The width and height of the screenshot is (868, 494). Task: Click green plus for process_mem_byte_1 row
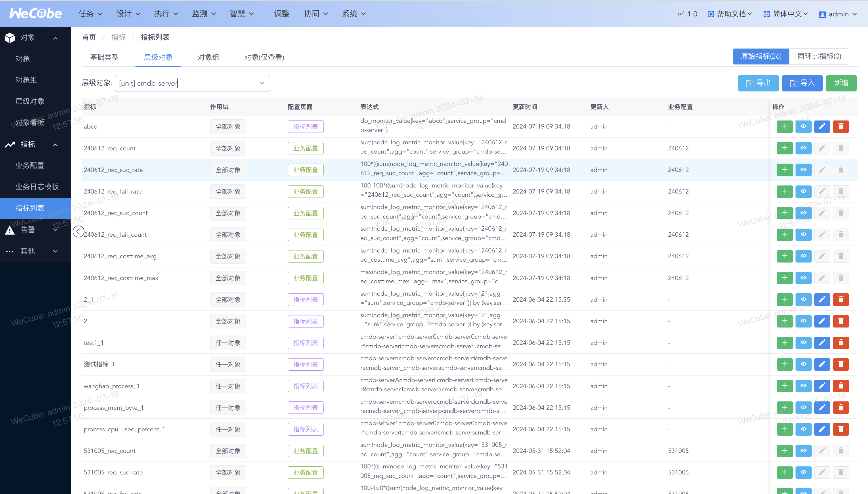785,407
